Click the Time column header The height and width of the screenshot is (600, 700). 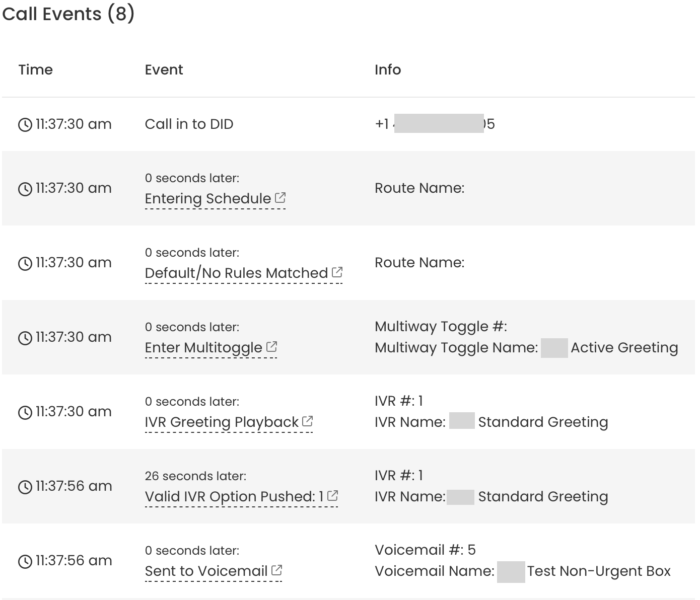[x=35, y=69]
